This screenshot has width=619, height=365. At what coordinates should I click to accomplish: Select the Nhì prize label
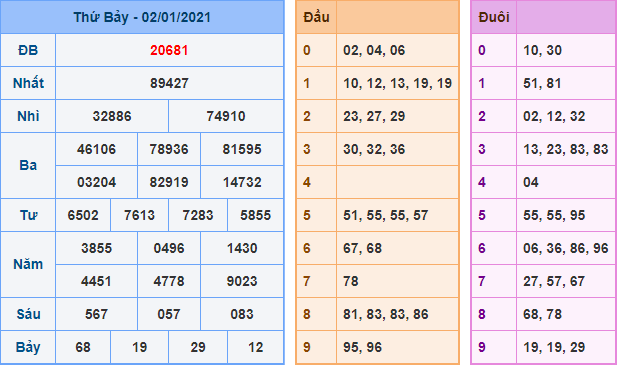[x=28, y=116]
